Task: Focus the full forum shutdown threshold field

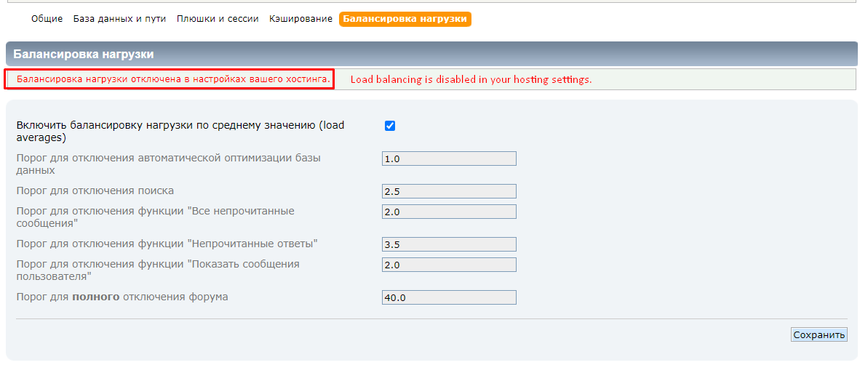Action: tap(448, 297)
